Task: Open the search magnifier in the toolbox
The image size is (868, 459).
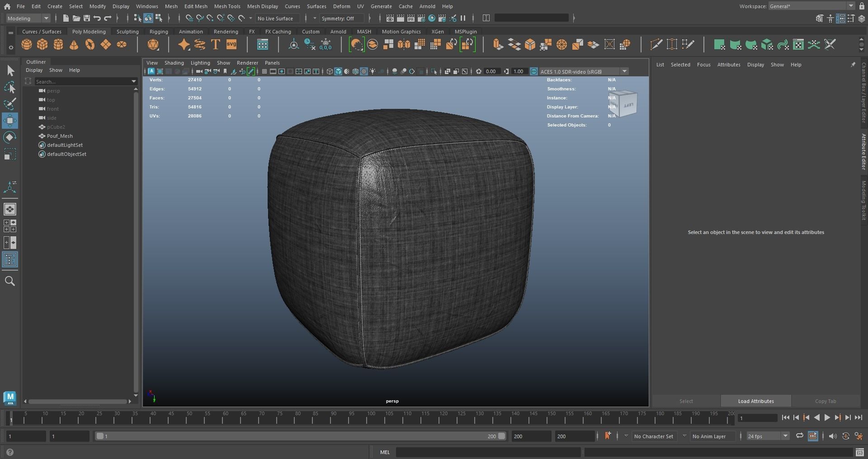Action: coord(10,281)
